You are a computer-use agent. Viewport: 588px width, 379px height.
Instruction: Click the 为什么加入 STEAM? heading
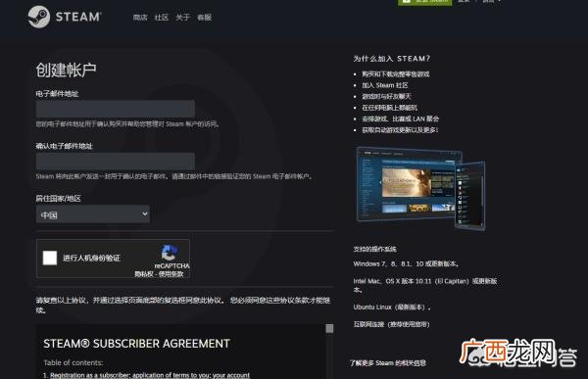391,59
